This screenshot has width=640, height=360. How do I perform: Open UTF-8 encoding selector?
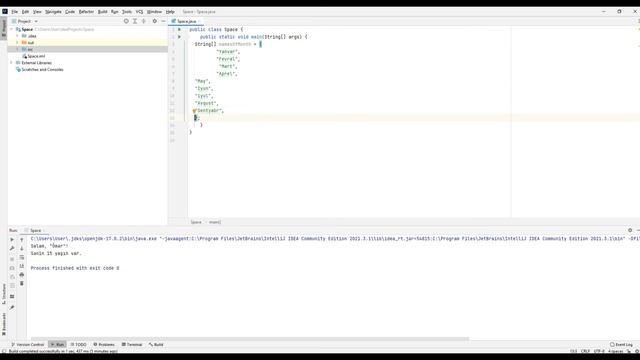pyautogui.click(x=599, y=351)
